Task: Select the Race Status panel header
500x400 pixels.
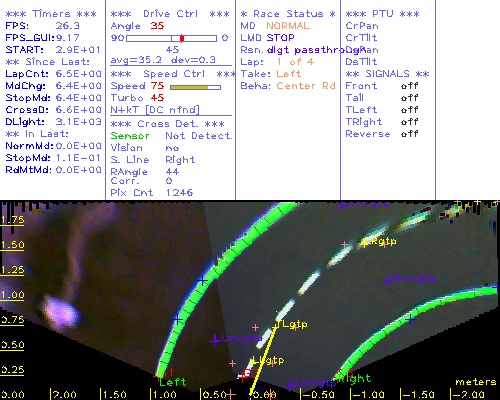Action: [x=288, y=14]
